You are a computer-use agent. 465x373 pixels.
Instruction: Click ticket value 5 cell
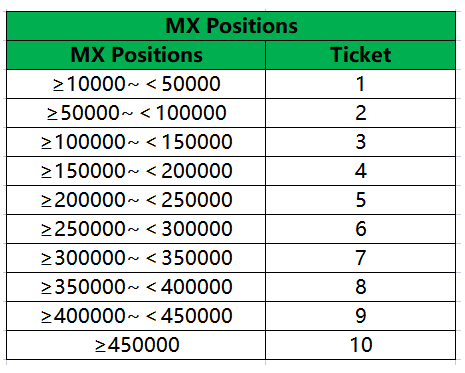[x=361, y=200]
